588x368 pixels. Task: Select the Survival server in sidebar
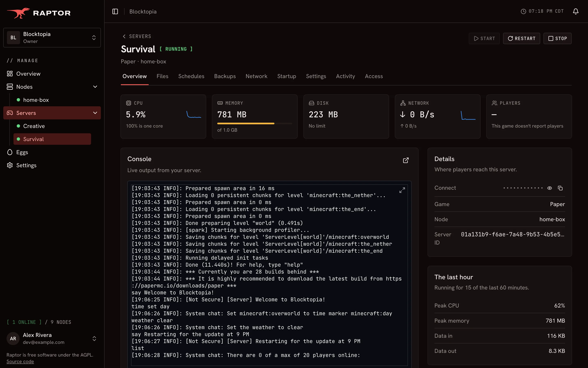tap(52, 139)
